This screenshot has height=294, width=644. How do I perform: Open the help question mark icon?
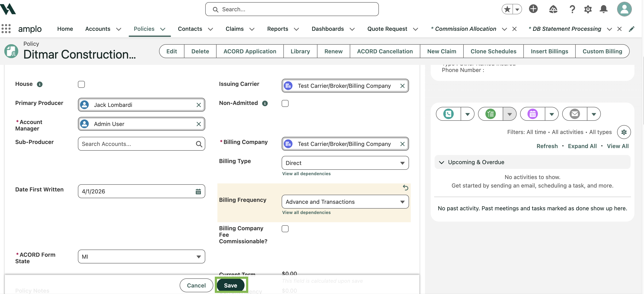(x=572, y=9)
